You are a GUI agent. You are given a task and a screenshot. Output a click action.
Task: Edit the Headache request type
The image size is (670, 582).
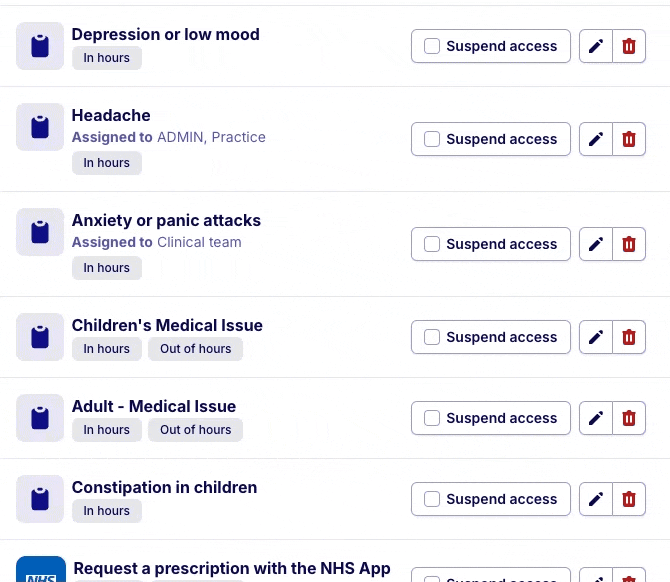tap(596, 139)
